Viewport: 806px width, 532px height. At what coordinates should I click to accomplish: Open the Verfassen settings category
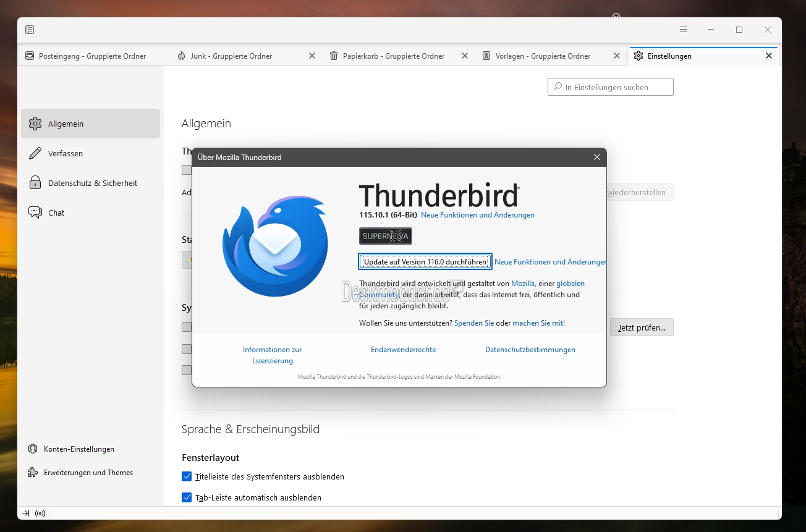click(x=90, y=153)
